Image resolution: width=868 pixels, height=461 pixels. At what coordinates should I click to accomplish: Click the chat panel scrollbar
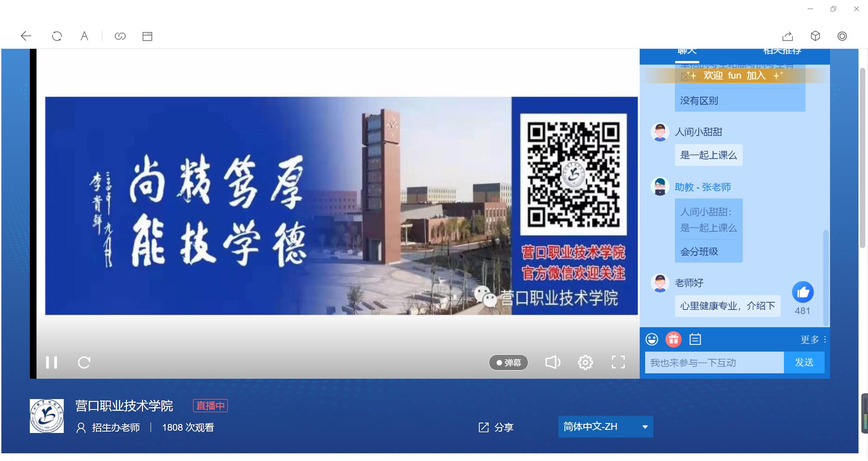tap(826, 278)
